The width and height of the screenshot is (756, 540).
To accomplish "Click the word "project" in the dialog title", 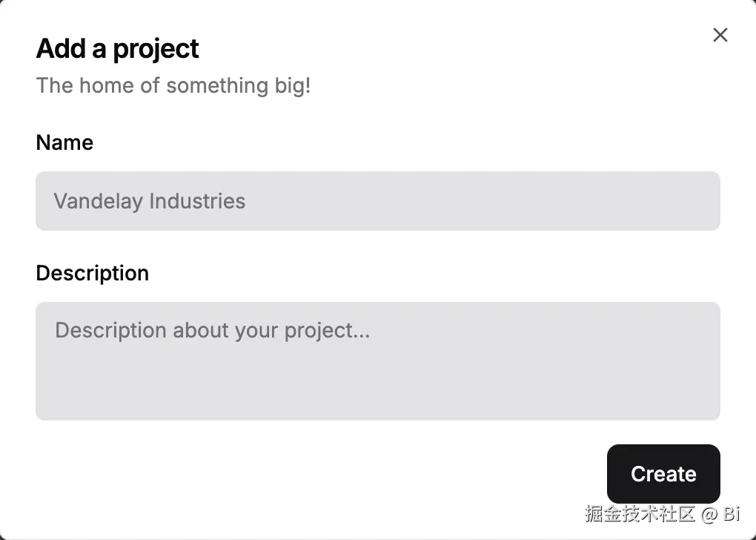I will 156,49.
